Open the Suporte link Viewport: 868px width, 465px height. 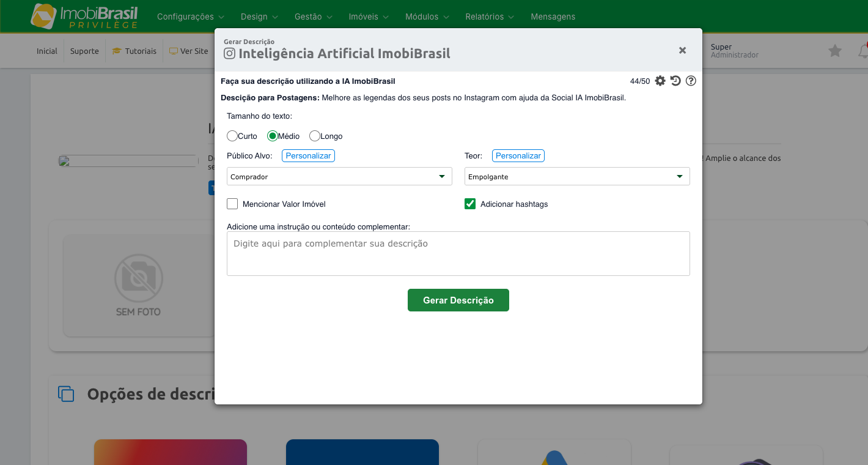[x=84, y=51]
